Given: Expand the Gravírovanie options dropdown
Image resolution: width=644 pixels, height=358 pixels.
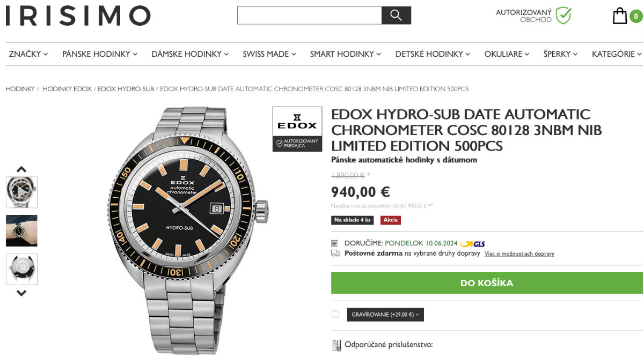Looking at the screenshot, I should [385, 315].
